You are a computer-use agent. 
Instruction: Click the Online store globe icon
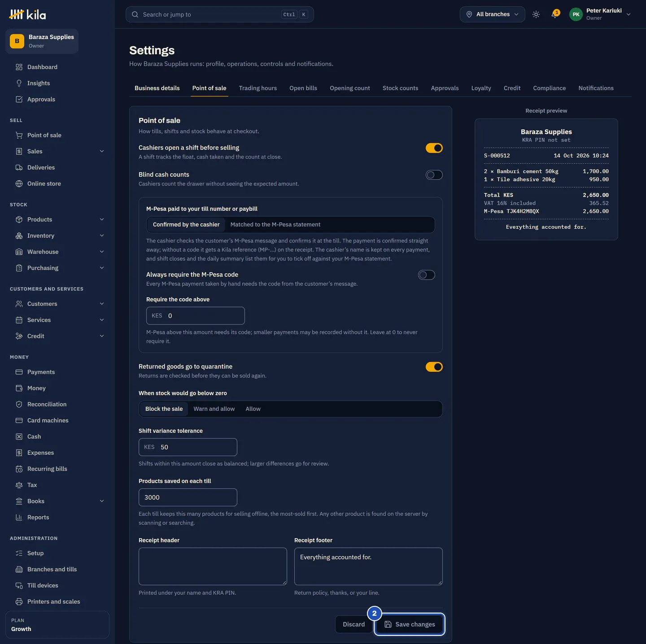[x=19, y=183]
